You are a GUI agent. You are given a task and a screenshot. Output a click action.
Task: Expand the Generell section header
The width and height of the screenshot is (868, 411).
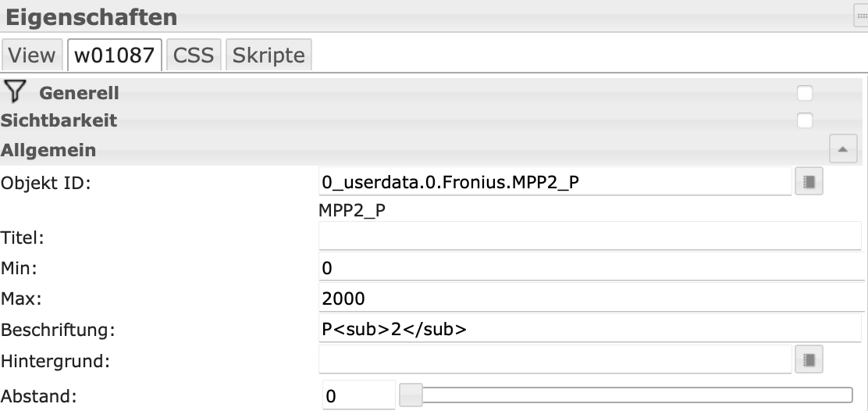pos(80,93)
